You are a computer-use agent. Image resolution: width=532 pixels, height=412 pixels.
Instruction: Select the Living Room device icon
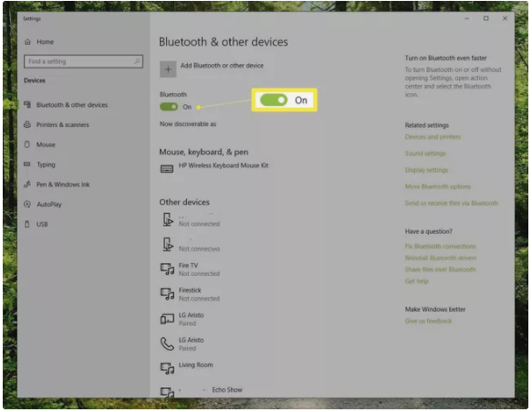click(x=167, y=368)
